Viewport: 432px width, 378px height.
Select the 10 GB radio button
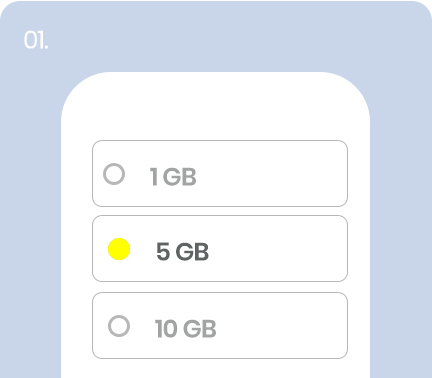pyautogui.click(x=119, y=326)
